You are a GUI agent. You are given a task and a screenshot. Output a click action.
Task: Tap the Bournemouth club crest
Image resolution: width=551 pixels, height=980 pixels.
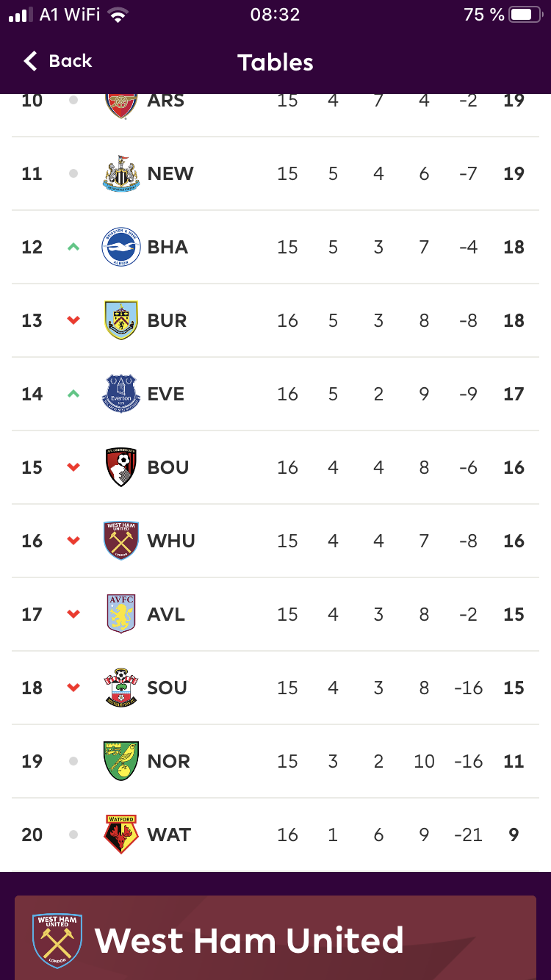point(121,467)
